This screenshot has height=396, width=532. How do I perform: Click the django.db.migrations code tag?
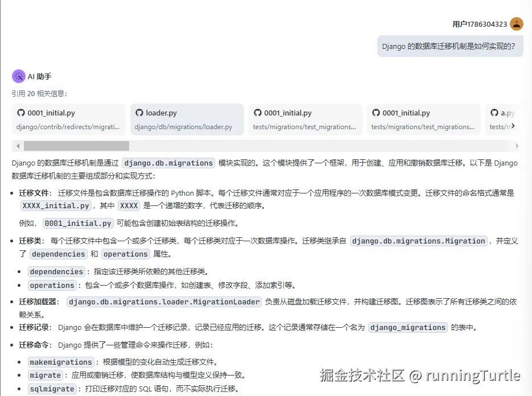[168, 163]
